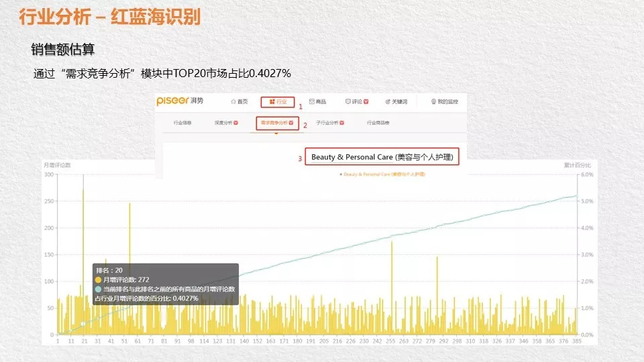
Task: Click the 300 label on left axis
Action: tap(49, 174)
